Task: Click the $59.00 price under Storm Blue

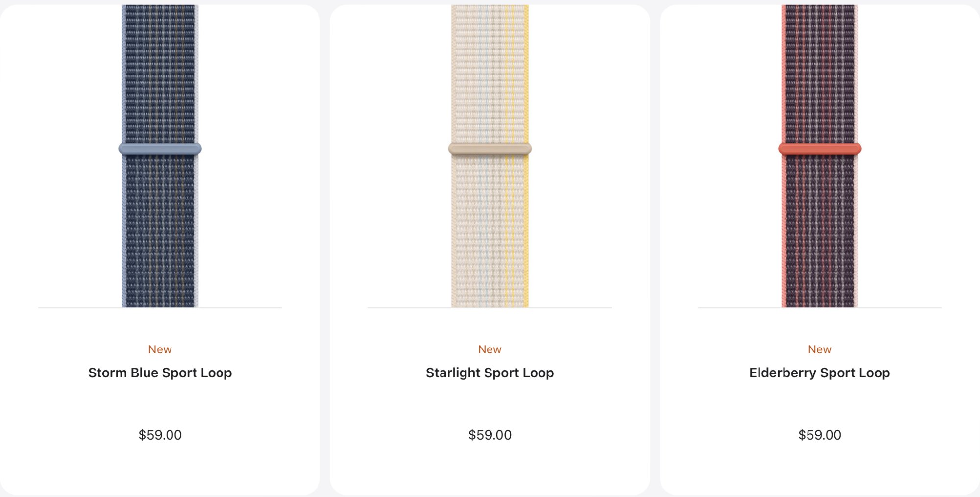Action: pyautogui.click(x=160, y=435)
